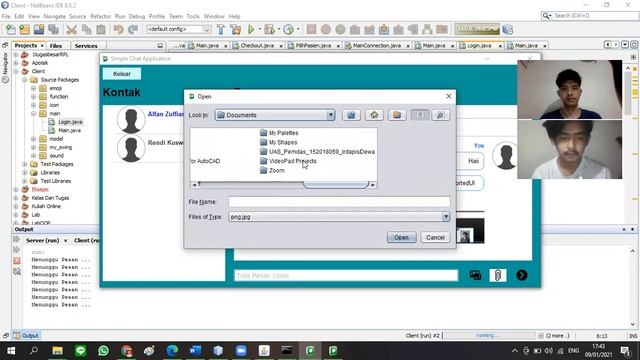
Task: Select the Zoom folder in dialog
Action: [272, 171]
